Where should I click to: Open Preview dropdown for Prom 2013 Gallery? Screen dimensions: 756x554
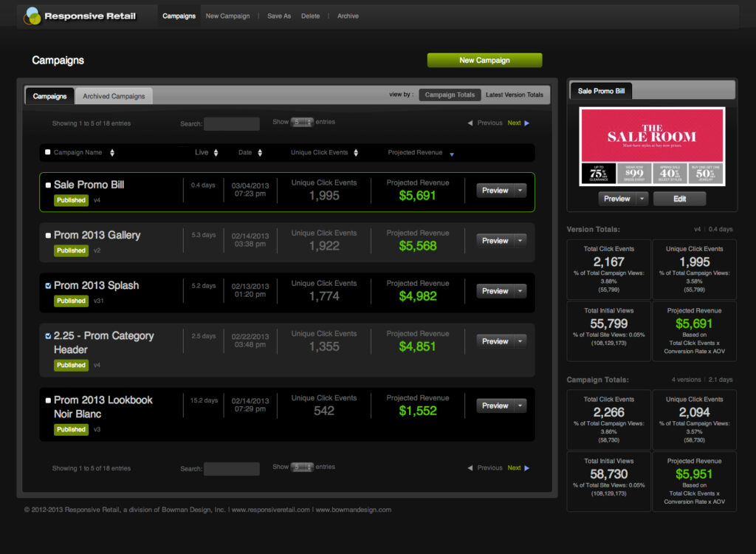pos(520,240)
